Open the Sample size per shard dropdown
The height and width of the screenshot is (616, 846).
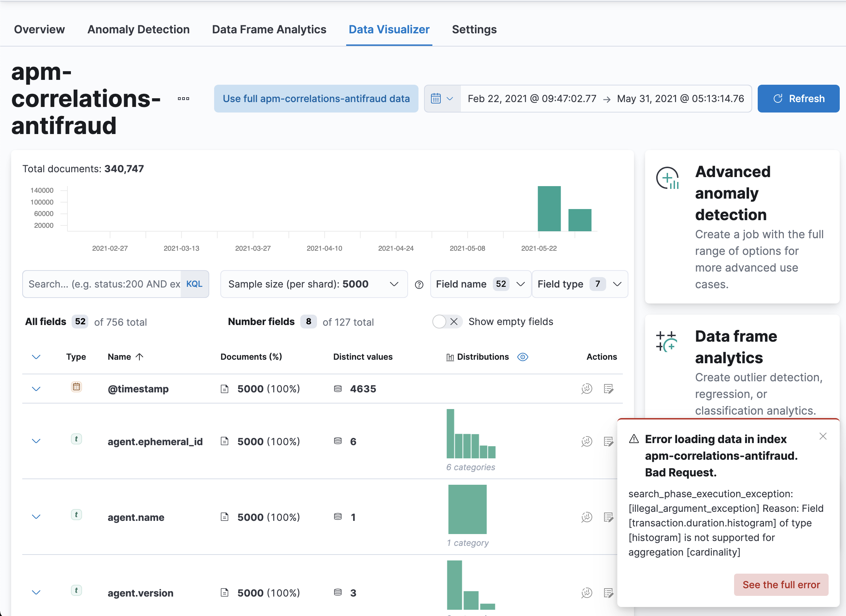click(x=314, y=284)
